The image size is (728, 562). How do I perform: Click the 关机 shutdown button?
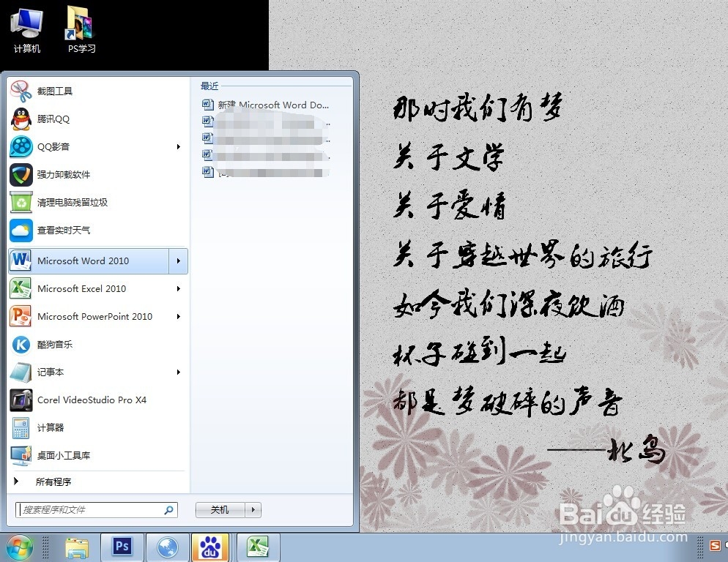point(220,509)
